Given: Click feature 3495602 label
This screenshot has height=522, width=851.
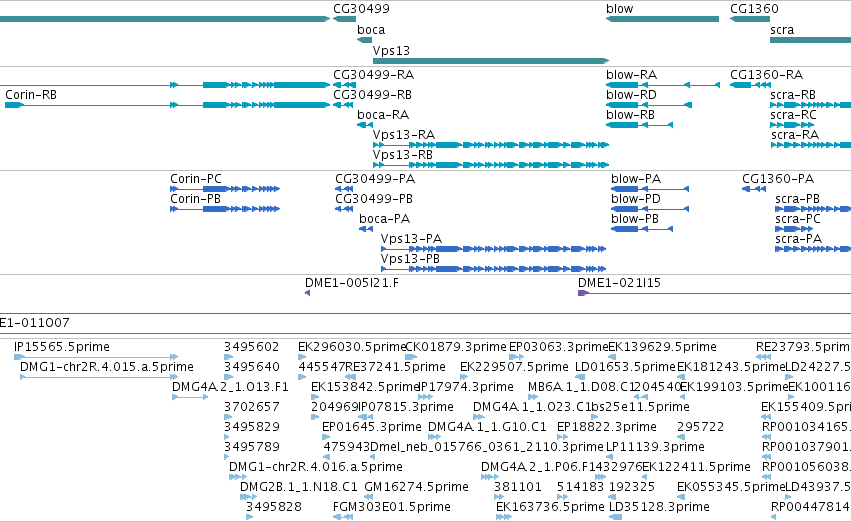Looking at the screenshot, I should click(252, 347).
